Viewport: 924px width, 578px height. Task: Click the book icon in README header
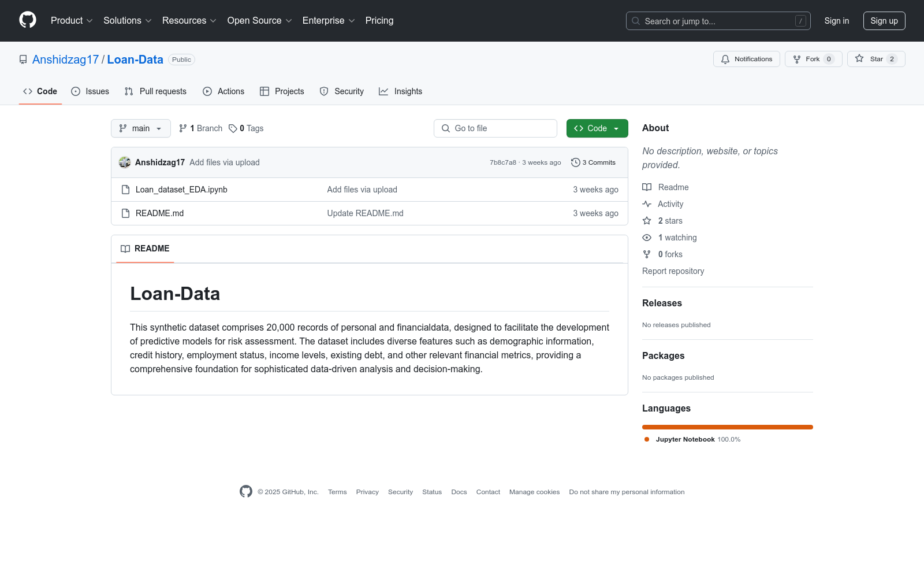click(x=125, y=249)
